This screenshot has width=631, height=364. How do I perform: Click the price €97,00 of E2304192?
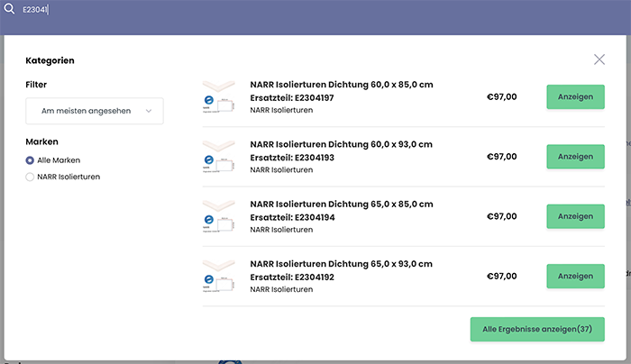point(502,277)
